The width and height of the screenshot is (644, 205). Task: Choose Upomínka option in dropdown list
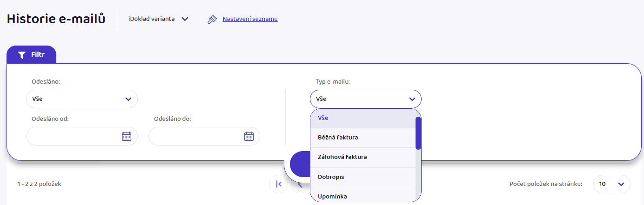(x=362, y=195)
